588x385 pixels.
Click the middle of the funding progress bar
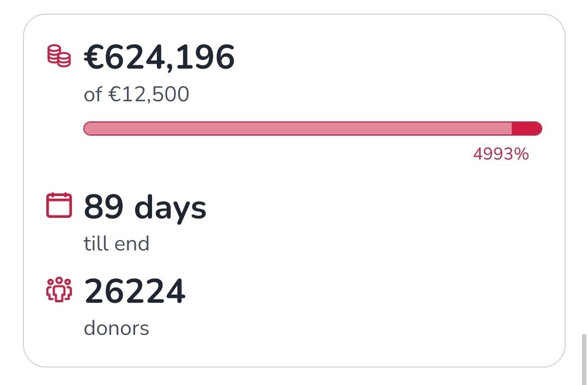coord(312,129)
